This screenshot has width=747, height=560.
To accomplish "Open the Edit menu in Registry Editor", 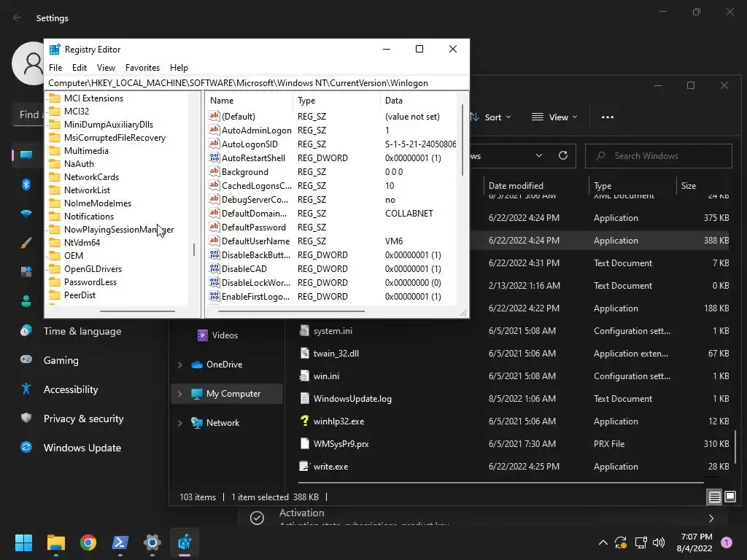I will point(79,68).
